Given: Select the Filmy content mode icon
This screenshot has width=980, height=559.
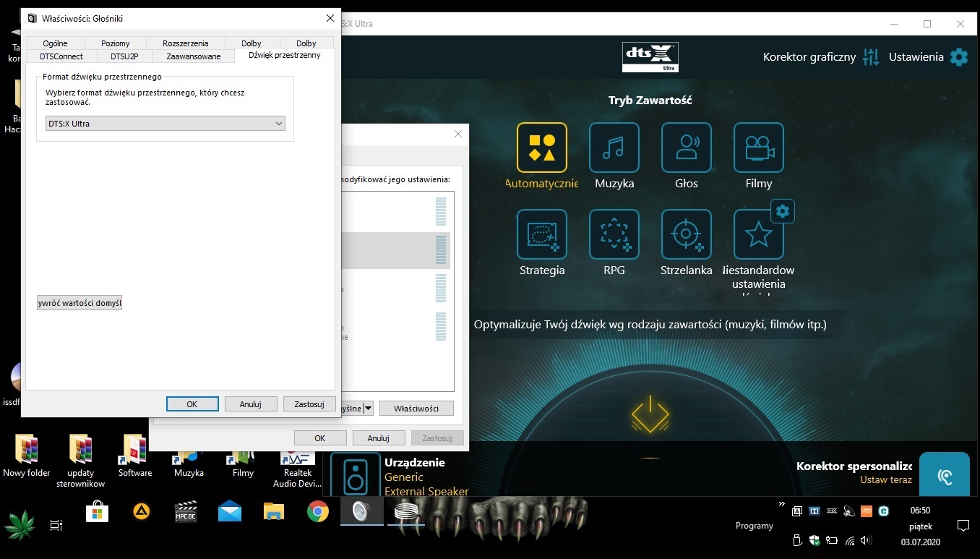Looking at the screenshot, I should tap(758, 147).
